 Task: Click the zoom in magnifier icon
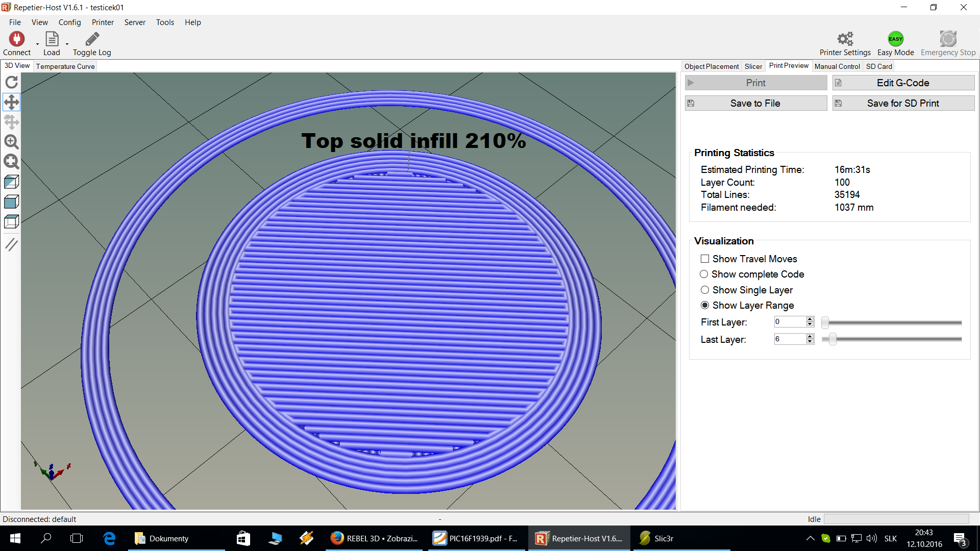coord(11,142)
